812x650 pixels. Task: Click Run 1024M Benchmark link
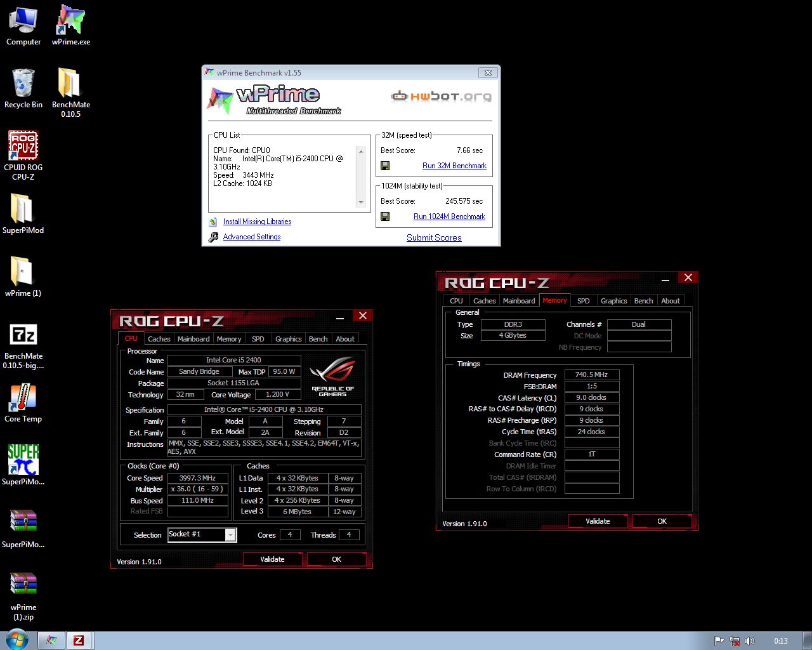449,216
